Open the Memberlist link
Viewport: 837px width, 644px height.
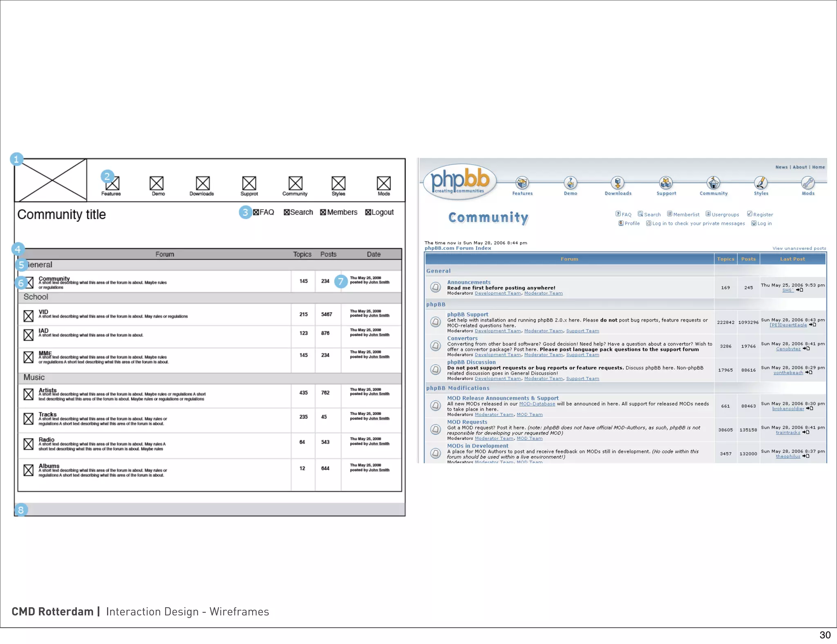tap(683, 215)
